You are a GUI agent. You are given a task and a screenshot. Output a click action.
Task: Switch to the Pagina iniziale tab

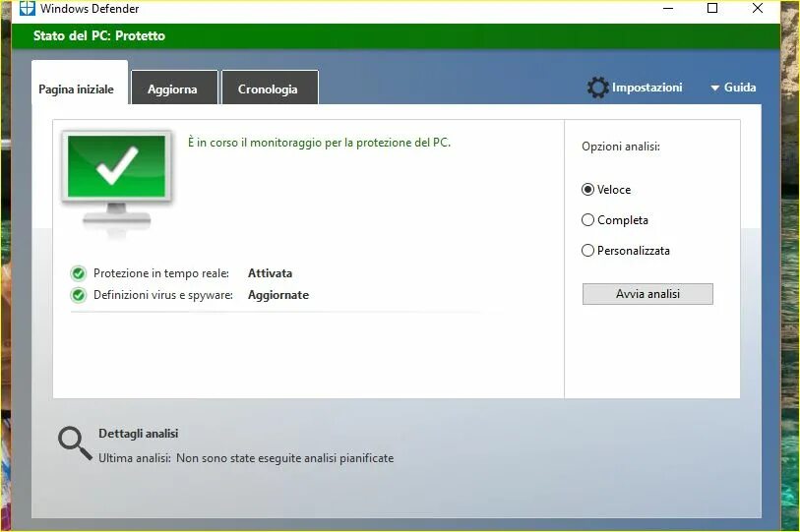pyautogui.click(x=80, y=83)
